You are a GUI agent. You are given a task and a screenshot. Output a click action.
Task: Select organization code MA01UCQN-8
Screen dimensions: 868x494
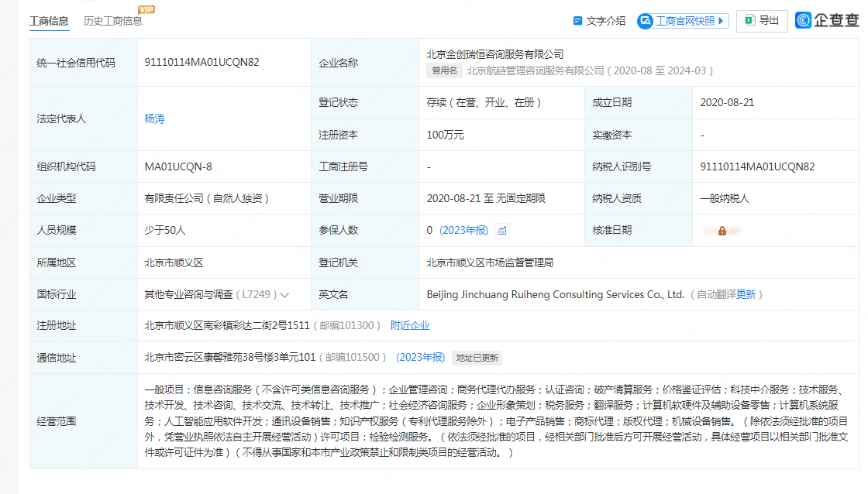pyautogui.click(x=178, y=167)
